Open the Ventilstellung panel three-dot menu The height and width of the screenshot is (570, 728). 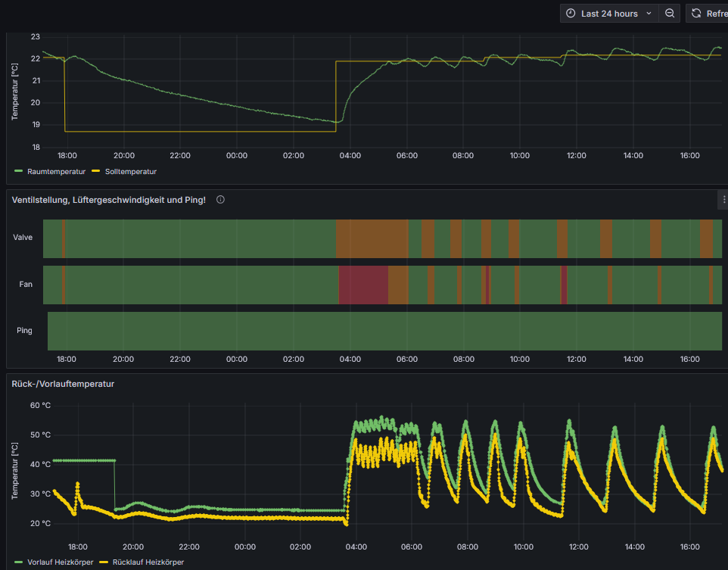click(723, 200)
